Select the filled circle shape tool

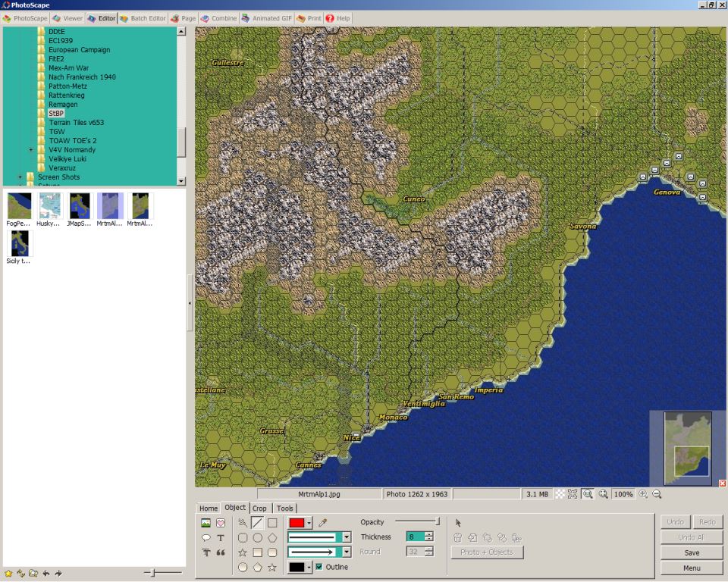pos(243,567)
